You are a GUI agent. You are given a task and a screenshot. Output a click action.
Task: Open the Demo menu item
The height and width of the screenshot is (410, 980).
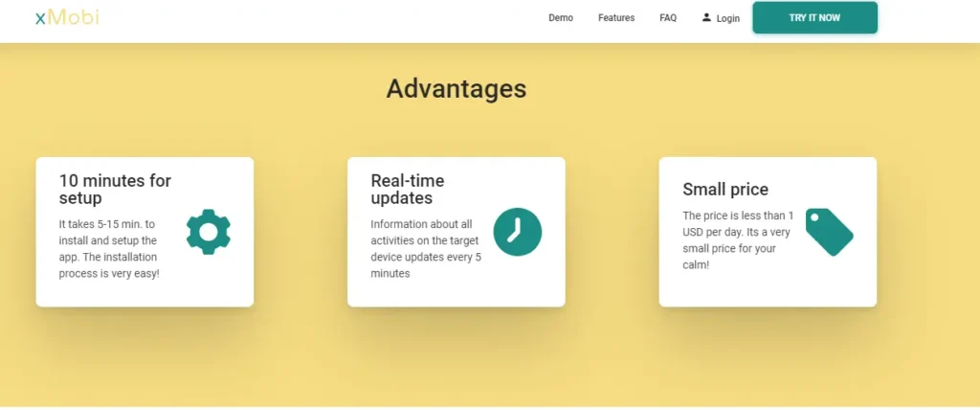click(x=561, y=18)
